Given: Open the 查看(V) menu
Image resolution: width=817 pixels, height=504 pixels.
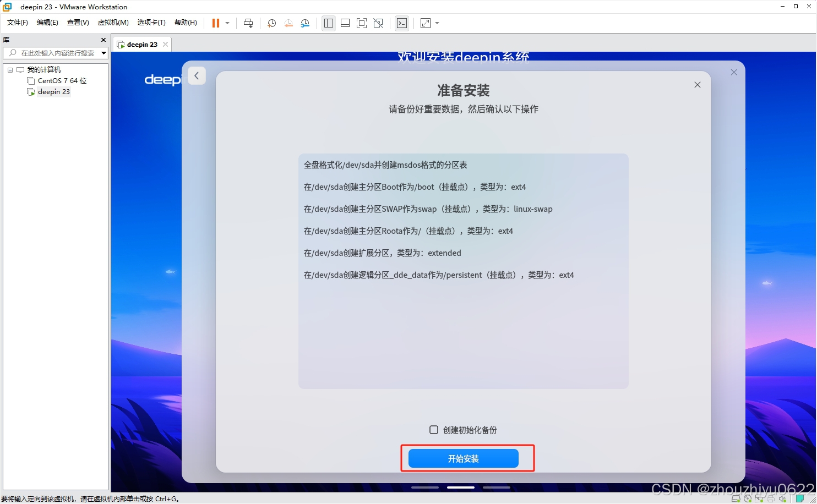Looking at the screenshot, I should coord(78,23).
